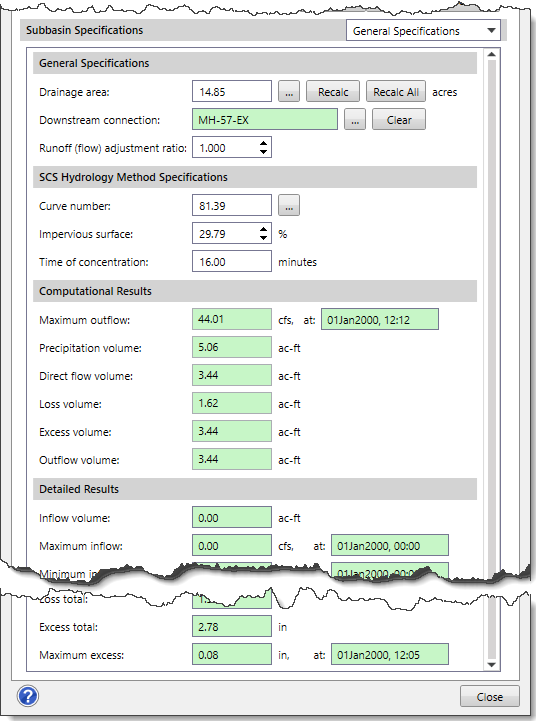Edit the Impervious surface percentage
The image size is (536, 721).
[225, 234]
